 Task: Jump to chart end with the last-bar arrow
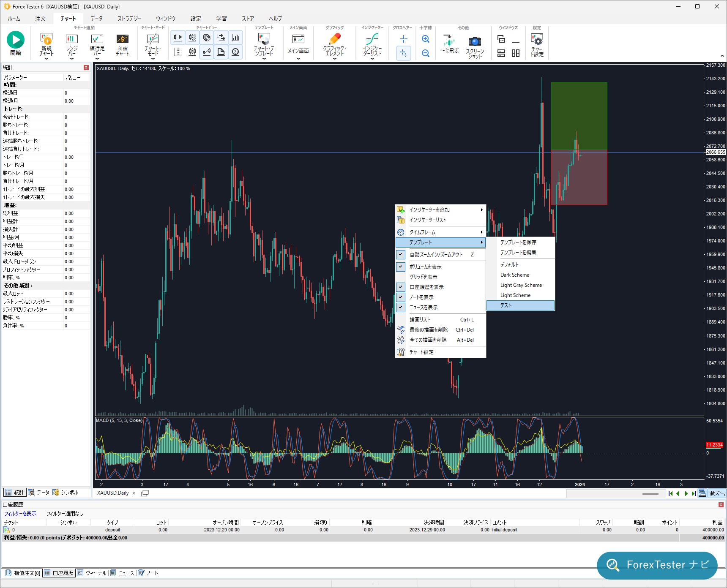694,493
